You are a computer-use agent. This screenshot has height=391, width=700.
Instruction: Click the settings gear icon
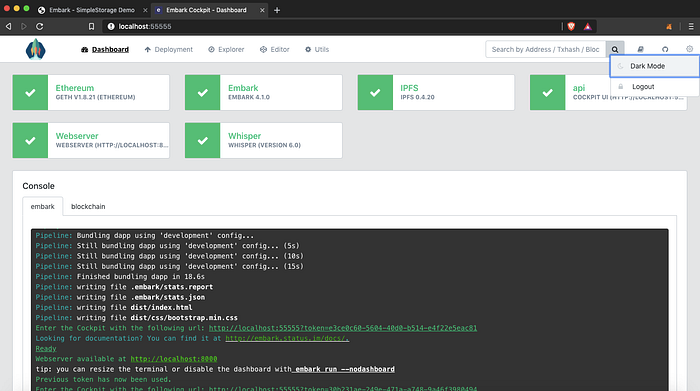click(690, 49)
